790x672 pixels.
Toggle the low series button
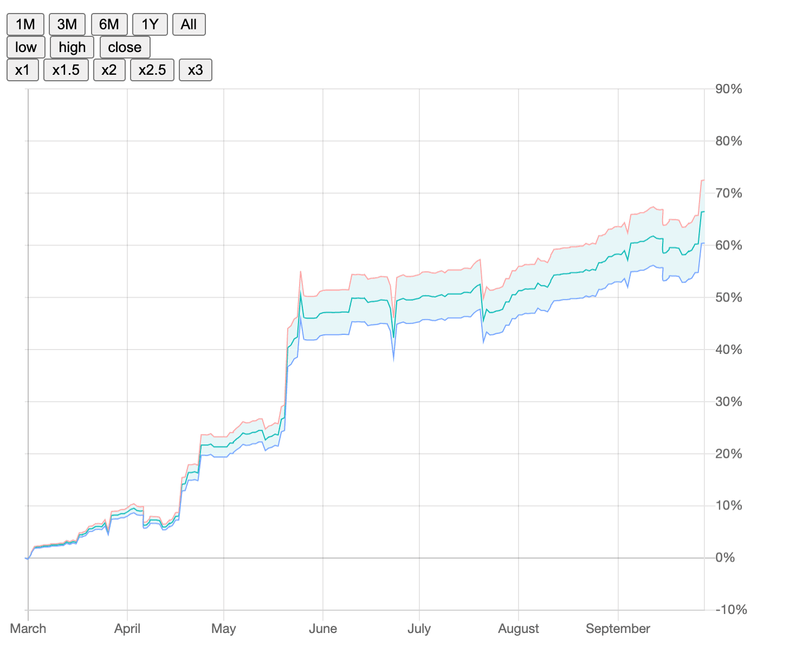(x=26, y=47)
